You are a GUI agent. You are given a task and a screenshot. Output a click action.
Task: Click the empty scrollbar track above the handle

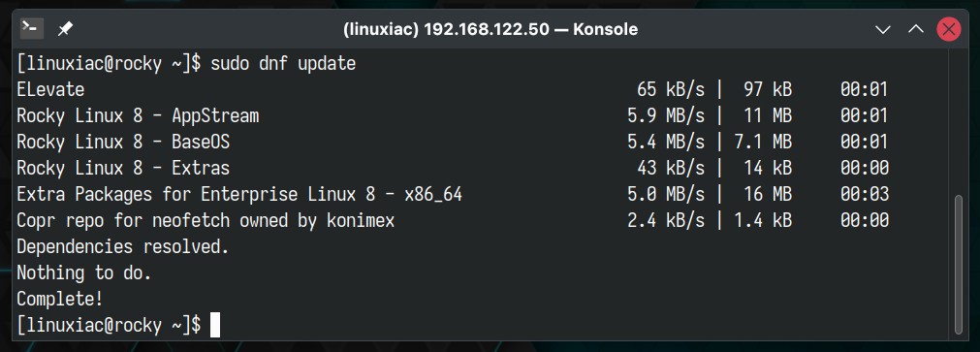959,122
